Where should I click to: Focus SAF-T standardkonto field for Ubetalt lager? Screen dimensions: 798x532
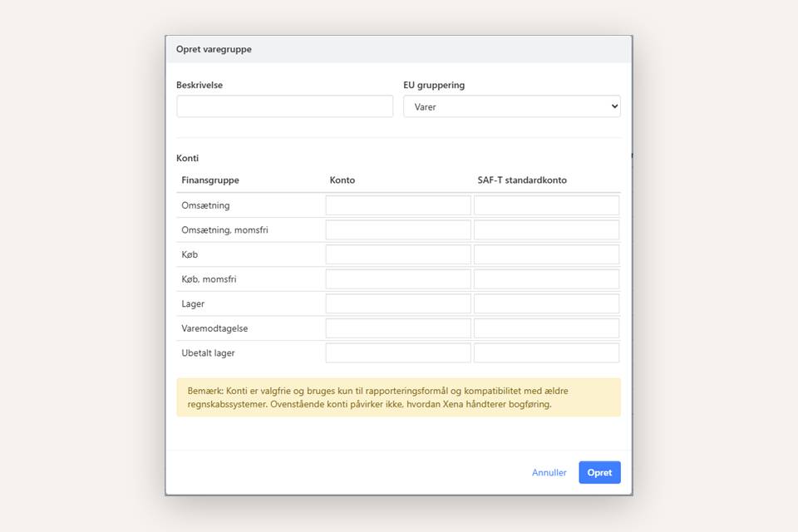(546, 352)
